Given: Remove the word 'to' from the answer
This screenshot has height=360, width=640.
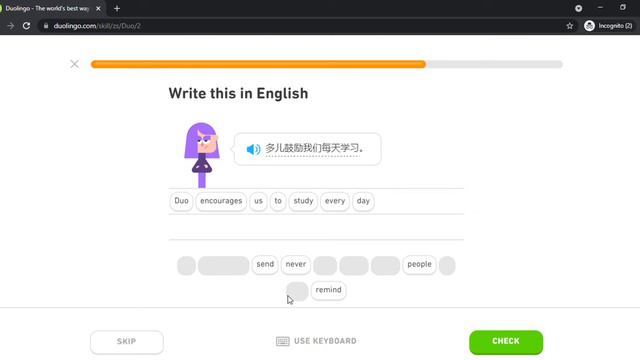Looking at the screenshot, I should (x=278, y=201).
